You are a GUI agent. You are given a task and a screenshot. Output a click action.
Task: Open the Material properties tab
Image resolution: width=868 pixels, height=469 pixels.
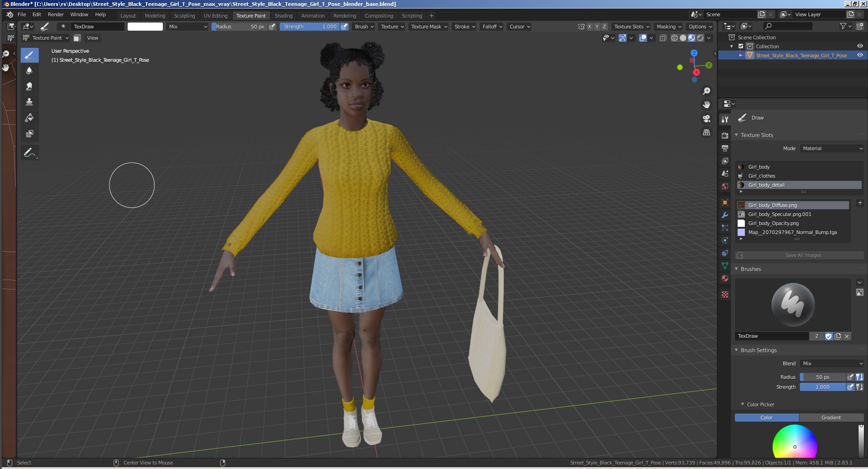(725, 278)
